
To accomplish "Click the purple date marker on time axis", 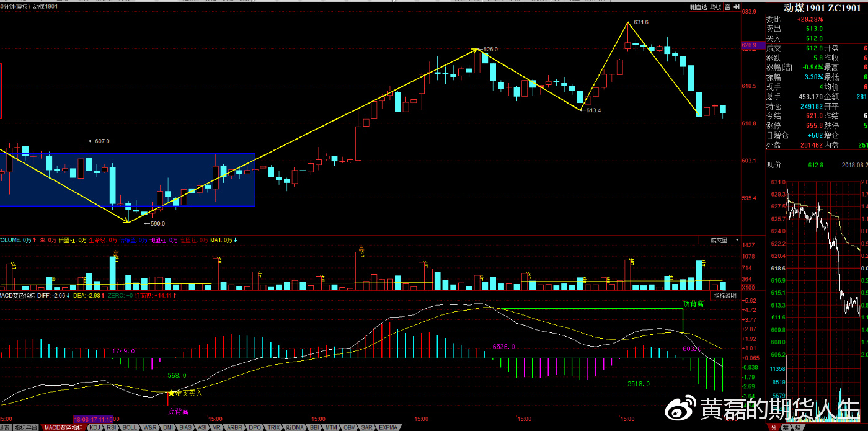I will tap(93, 419).
